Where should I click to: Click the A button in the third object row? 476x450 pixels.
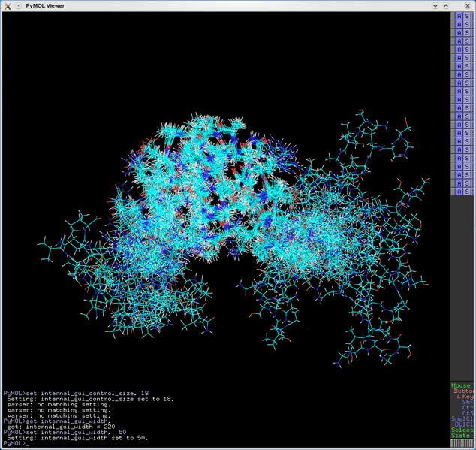click(459, 32)
